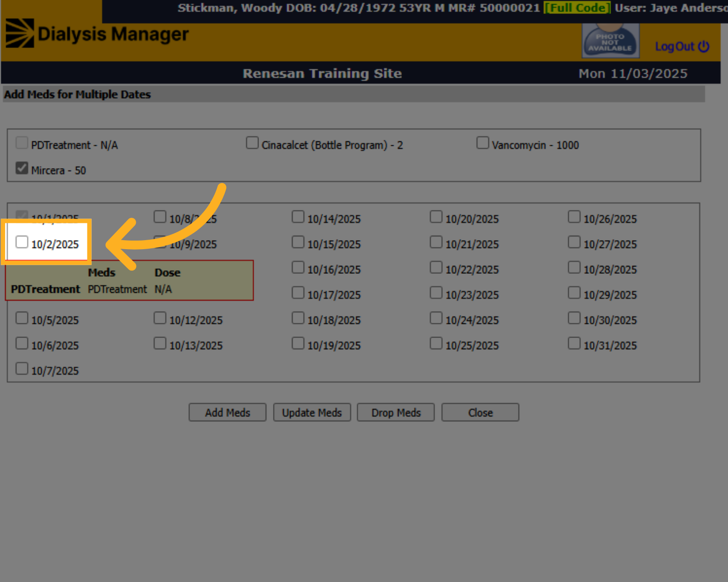Screen dimensions: 728x582
Task: Tick the 10/12/2025 checkbox
Action: coord(160,318)
